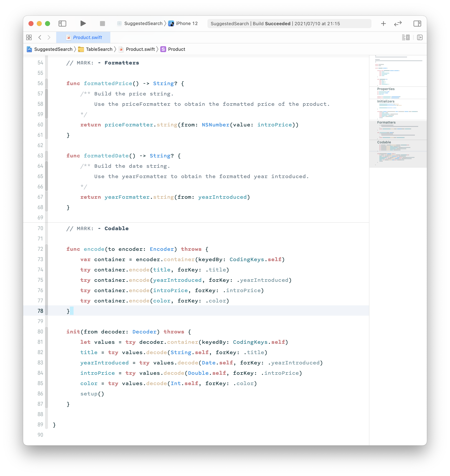
Task: Navigate forward with arrow button
Action: pos(49,37)
